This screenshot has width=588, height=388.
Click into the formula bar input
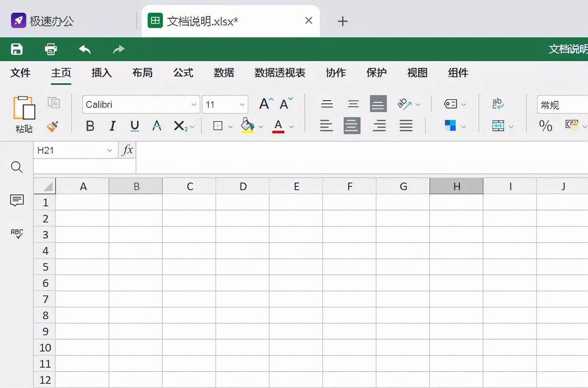pyautogui.click(x=361, y=157)
